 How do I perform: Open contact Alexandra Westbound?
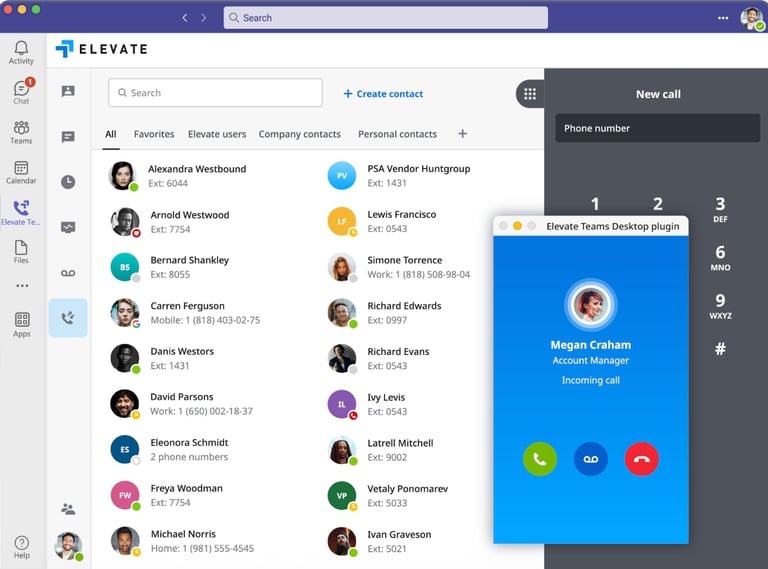coord(177,175)
